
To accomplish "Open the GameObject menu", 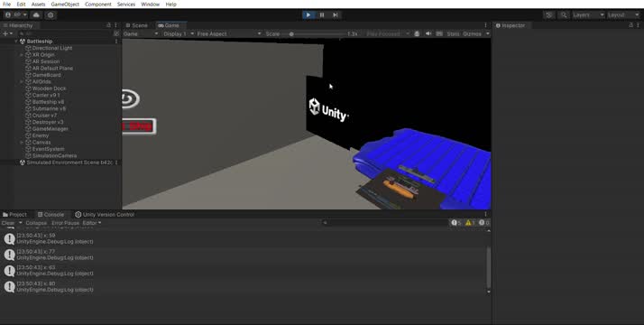I will coord(65,5).
